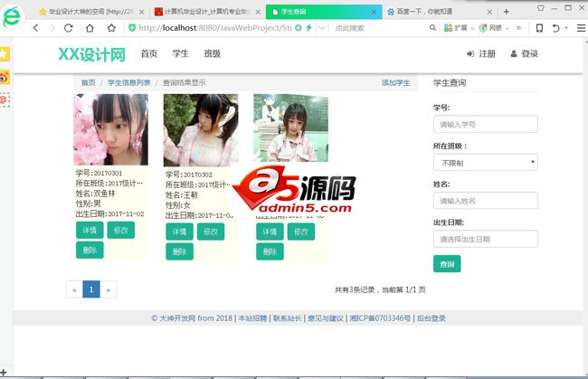
Task: Focus the 姓名 input field
Action: 486,201
